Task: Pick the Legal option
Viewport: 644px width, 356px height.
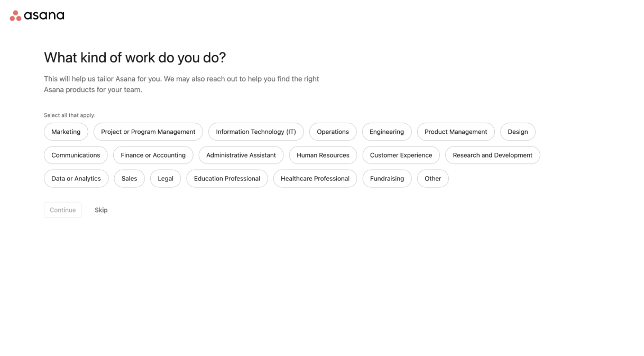Action: pos(165,178)
